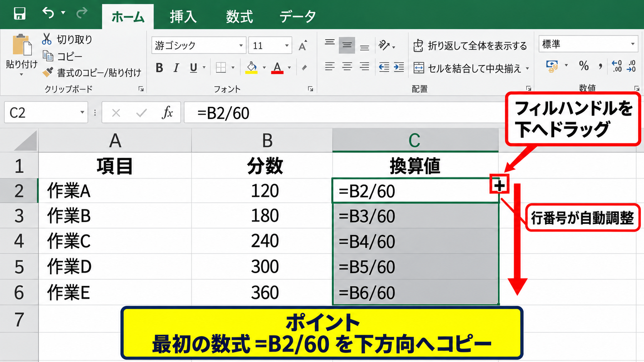Apply percent style format
644x362 pixels.
(x=584, y=66)
